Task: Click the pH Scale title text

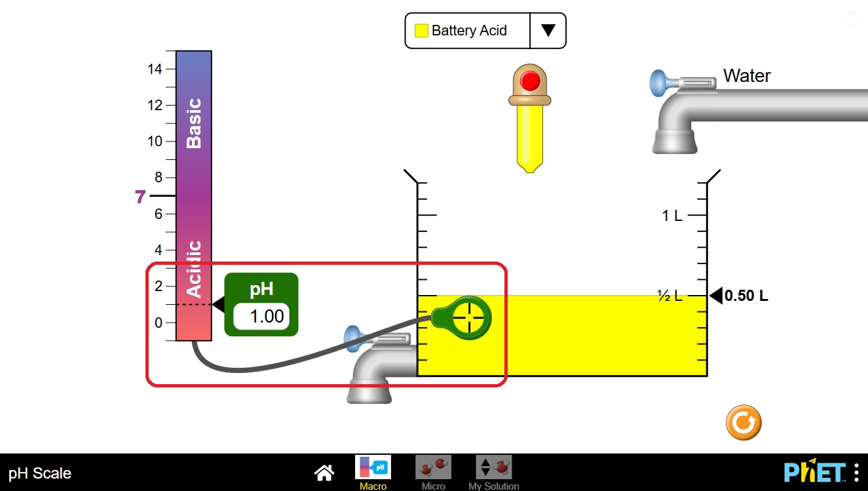Action: click(x=40, y=473)
